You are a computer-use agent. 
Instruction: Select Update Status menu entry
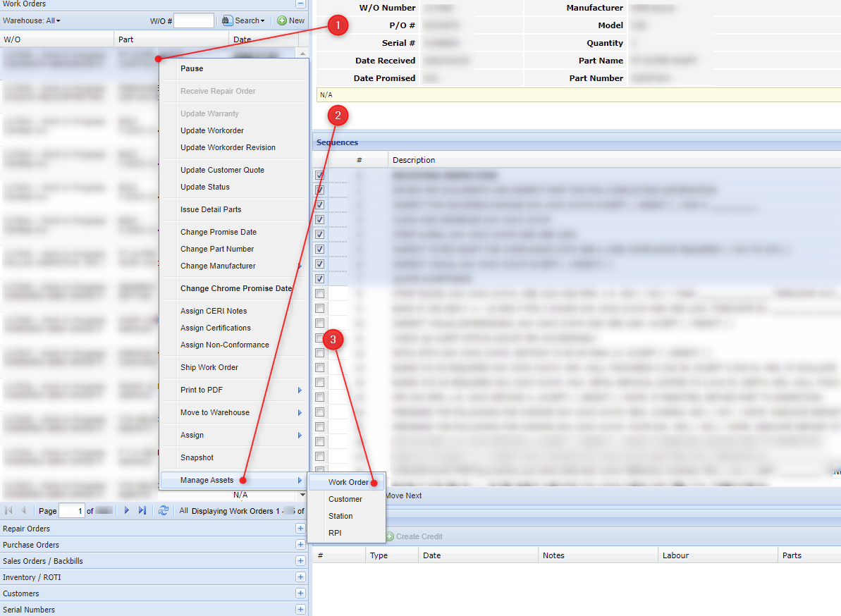(x=234, y=187)
